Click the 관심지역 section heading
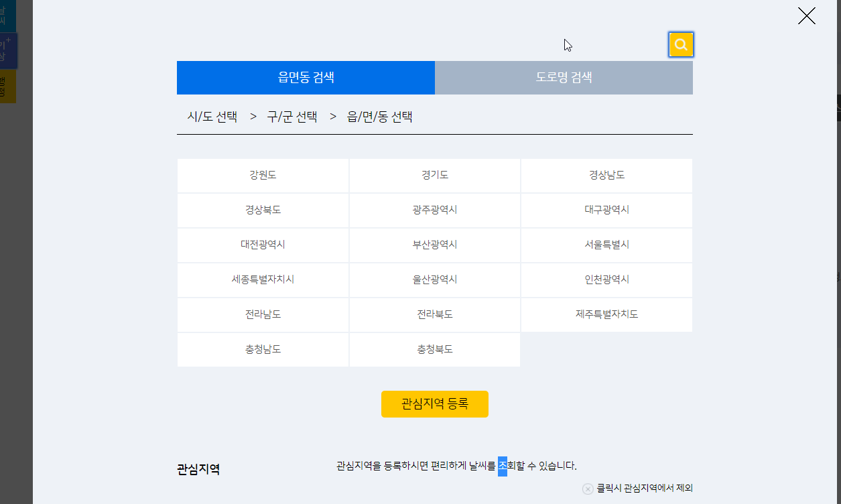Viewport: 841px width, 504px height. point(198,469)
